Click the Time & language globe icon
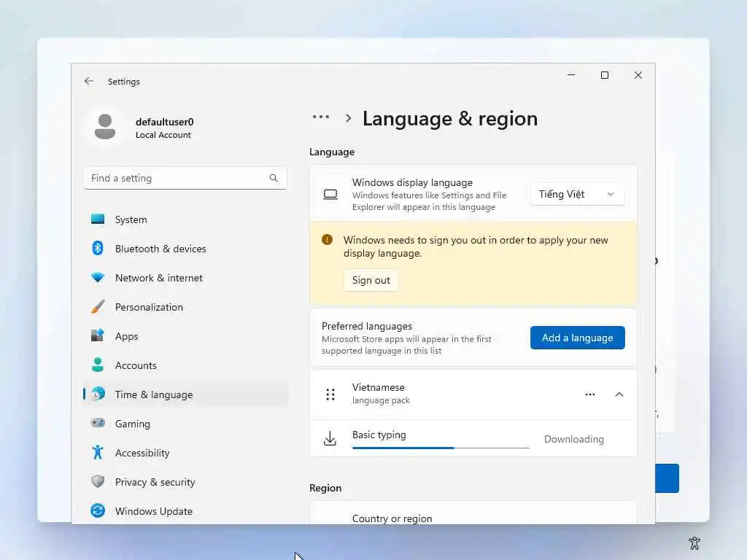Viewport: 747px width, 560px height. tap(98, 394)
